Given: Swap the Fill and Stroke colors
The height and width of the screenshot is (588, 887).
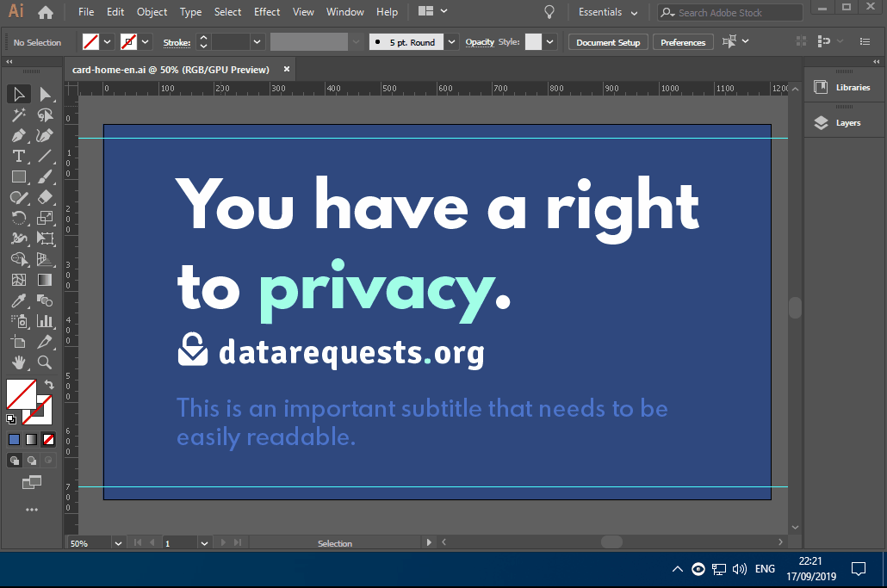Looking at the screenshot, I should coord(49,384).
